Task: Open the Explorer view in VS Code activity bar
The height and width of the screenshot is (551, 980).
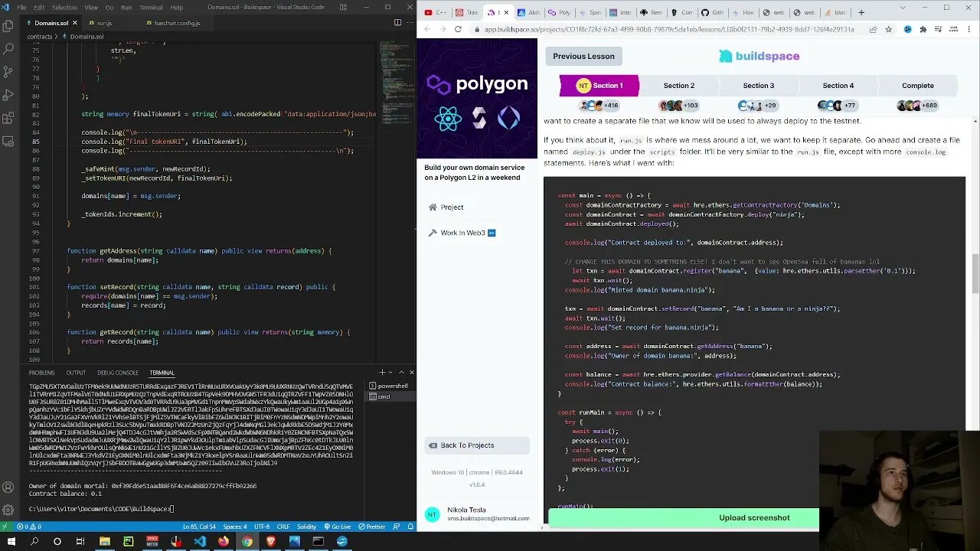Action: tap(8, 27)
